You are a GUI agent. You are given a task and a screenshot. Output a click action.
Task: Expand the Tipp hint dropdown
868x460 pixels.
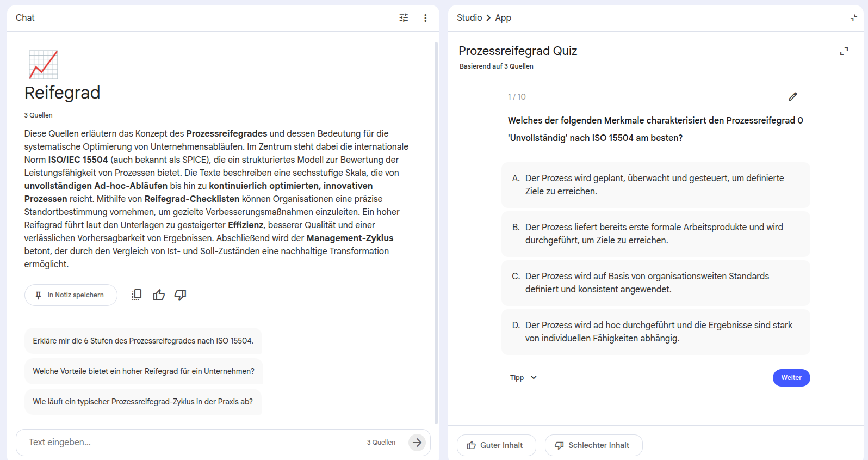point(523,378)
